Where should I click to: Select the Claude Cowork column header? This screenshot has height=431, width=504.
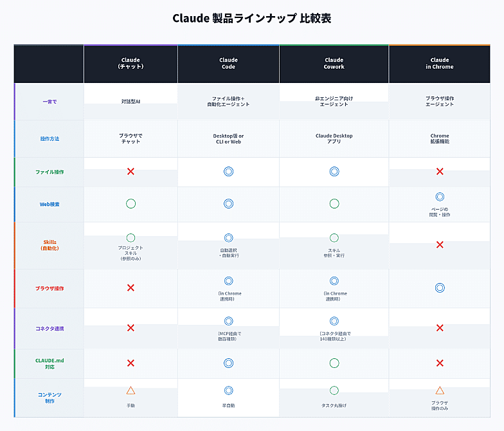click(x=334, y=64)
